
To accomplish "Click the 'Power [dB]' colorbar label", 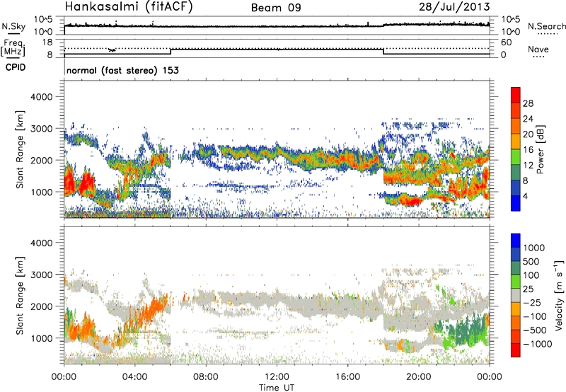I will pyautogui.click(x=540, y=149).
